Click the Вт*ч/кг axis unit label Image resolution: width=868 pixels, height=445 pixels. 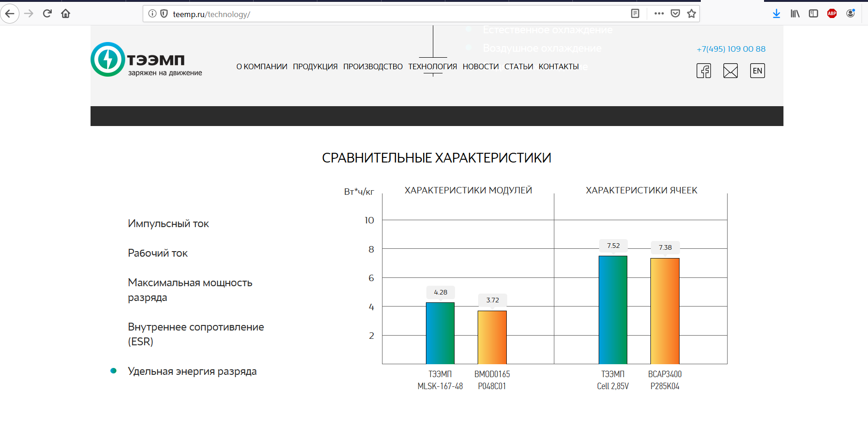(359, 192)
